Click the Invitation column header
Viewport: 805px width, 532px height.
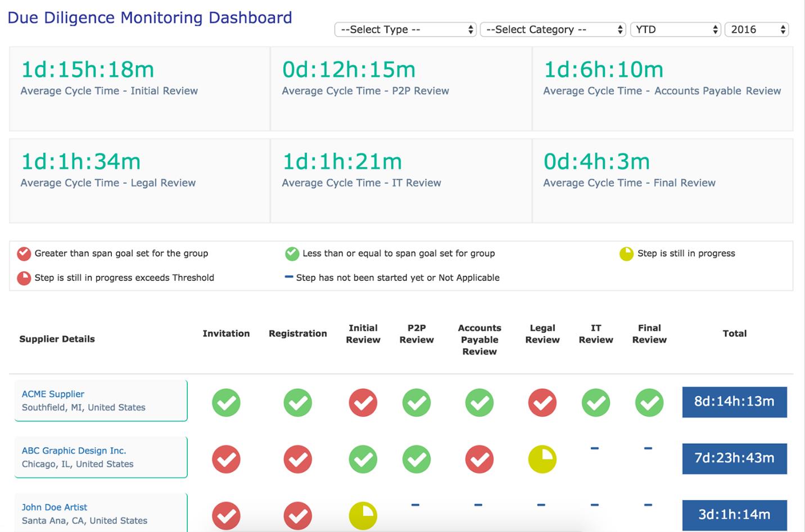[x=226, y=334]
